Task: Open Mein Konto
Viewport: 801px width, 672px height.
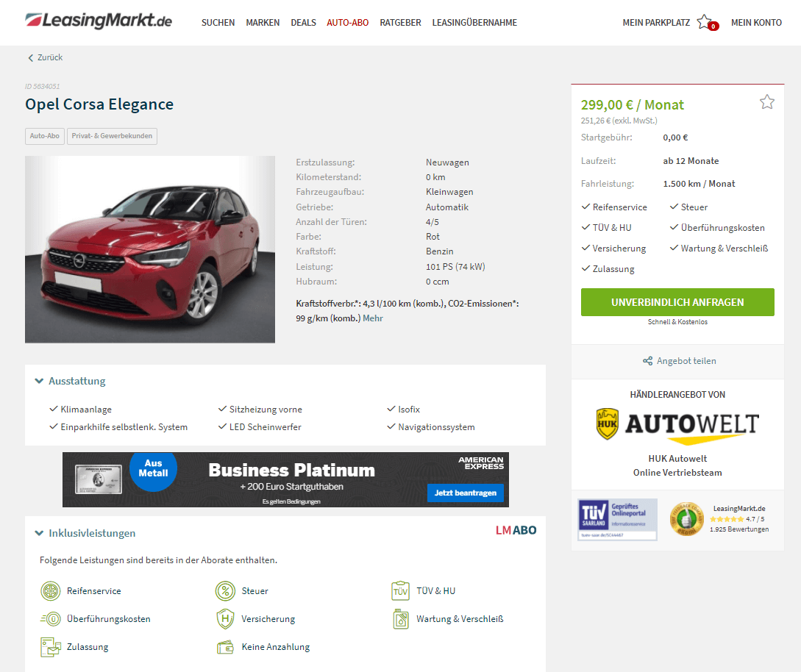Action: point(757,23)
